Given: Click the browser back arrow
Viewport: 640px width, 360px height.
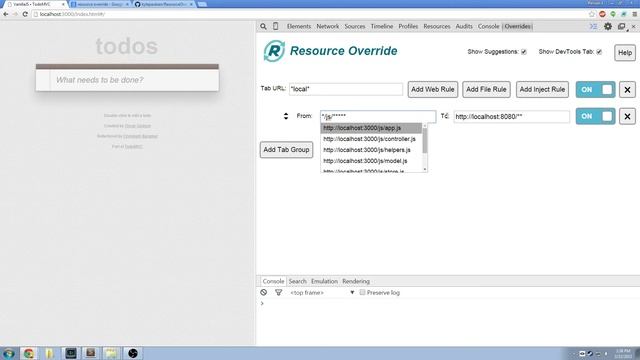Looking at the screenshot, I should 6,14.
